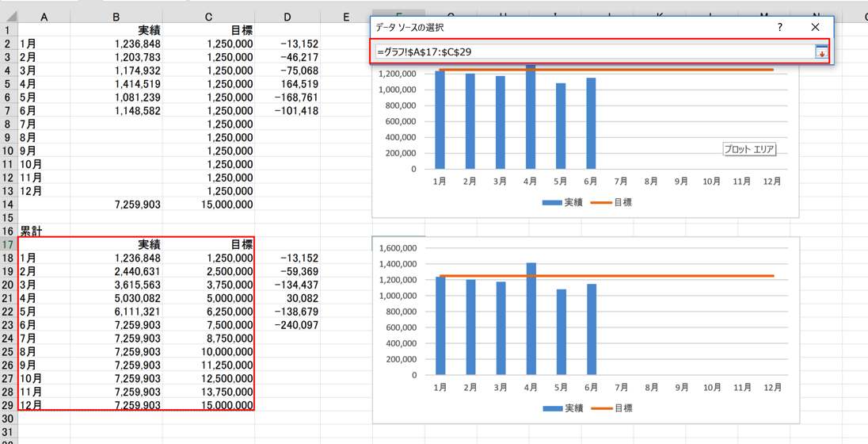
Task: Close the データ ソースの選択 dialog
Action: [x=815, y=27]
